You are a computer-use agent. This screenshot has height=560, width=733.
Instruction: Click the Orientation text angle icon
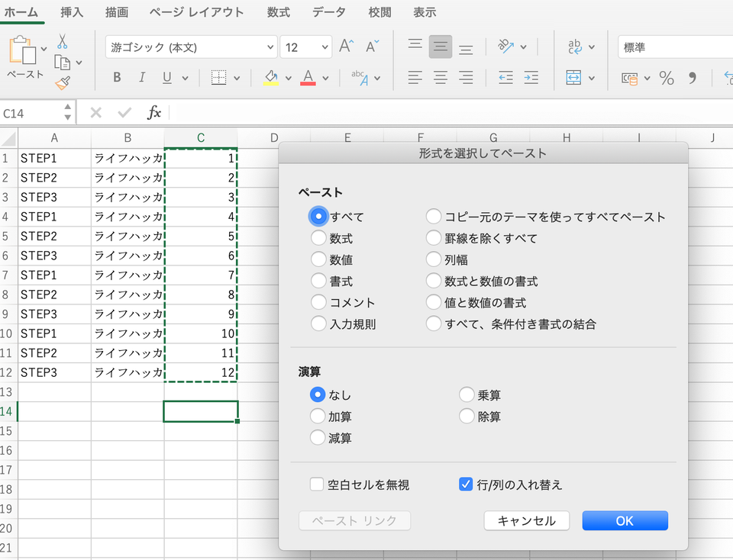click(x=505, y=47)
